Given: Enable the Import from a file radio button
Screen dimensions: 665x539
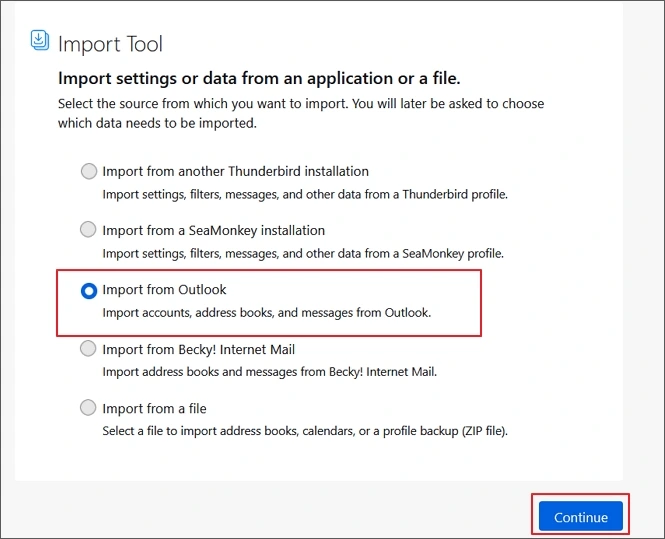Looking at the screenshot, I should pyautogui.click(x=89, y=408).
